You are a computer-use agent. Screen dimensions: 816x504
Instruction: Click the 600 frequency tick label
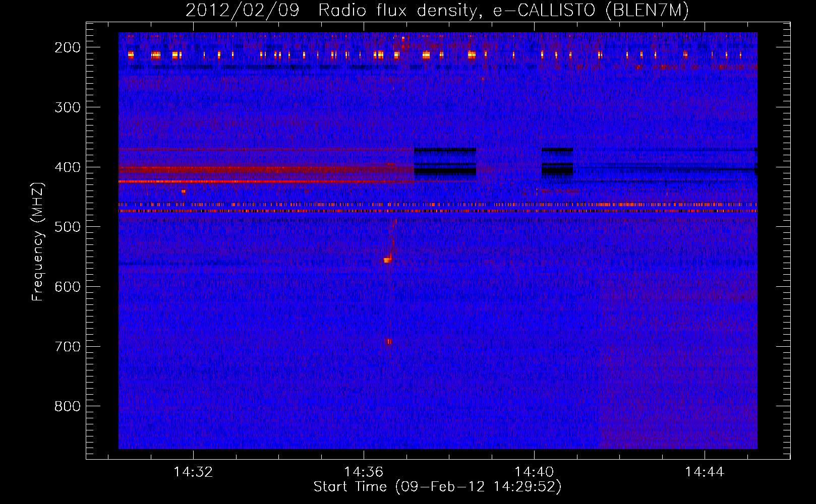68,286
